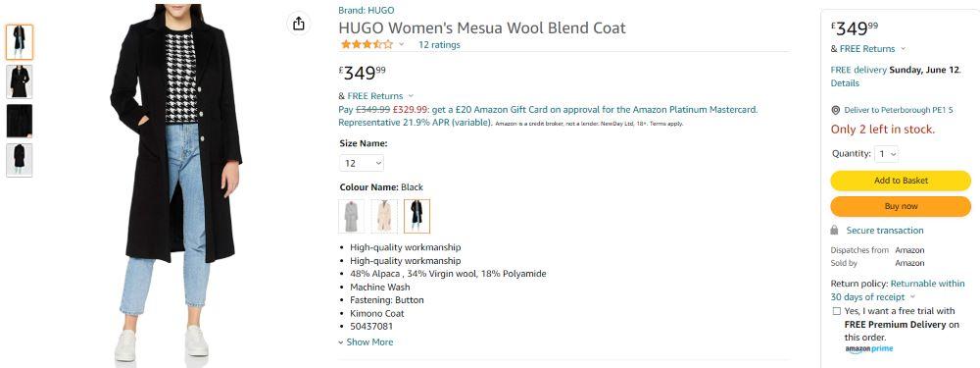Expand the rating breakdown chevron
The height and width of the screenshot is (368, 980).
tap(401, 44)
